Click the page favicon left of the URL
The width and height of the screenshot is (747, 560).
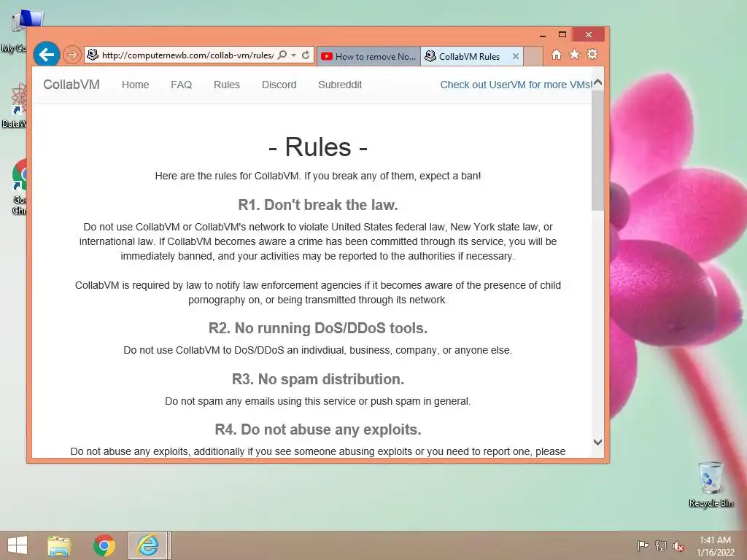(x=93, y=55)
